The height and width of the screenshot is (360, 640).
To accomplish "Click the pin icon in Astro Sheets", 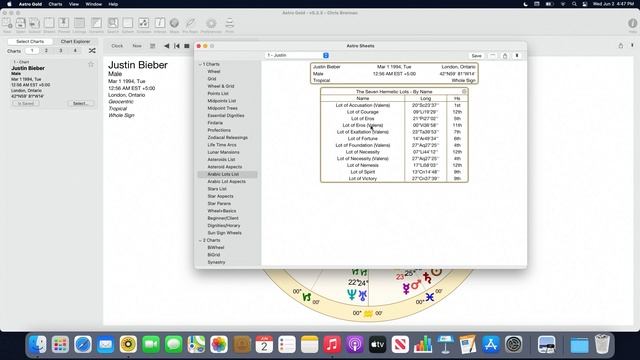I will click(517, 56).
